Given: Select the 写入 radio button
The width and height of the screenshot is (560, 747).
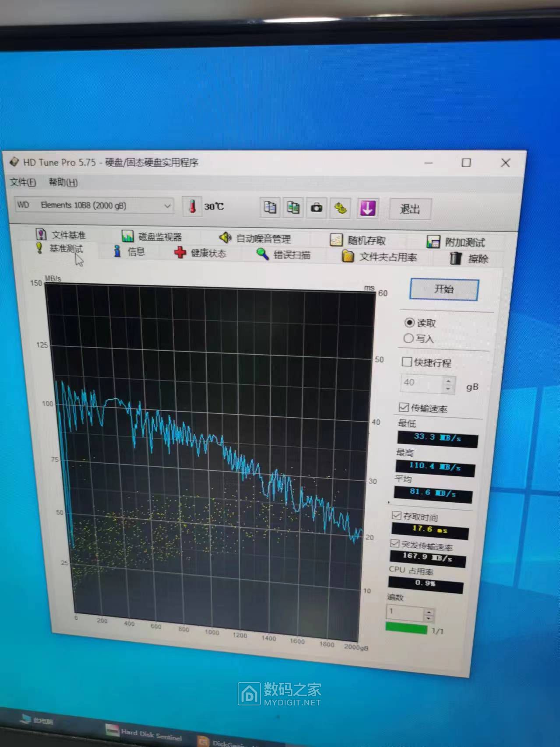Looking at the screenshot, I should click(408, 338).
